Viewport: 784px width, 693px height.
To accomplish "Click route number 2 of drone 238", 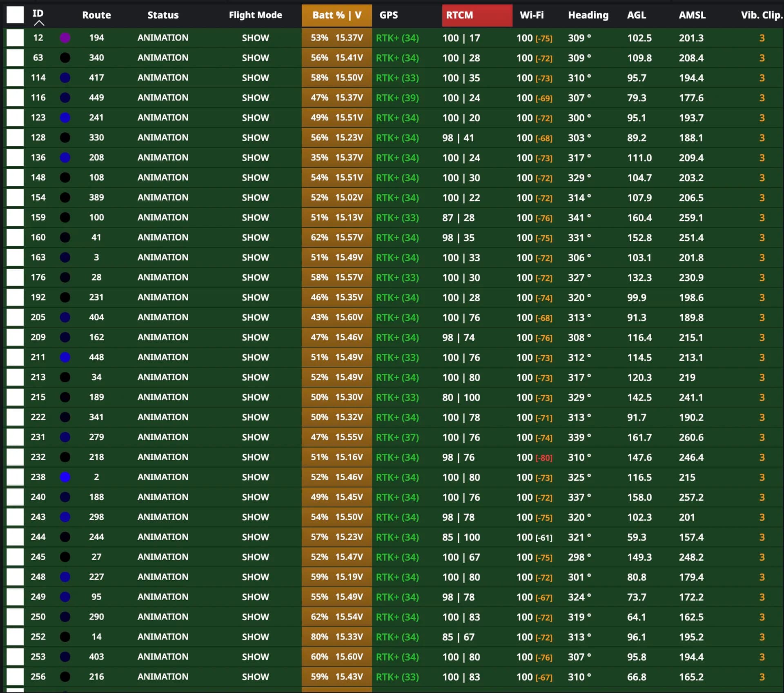I will coord(96,477).
